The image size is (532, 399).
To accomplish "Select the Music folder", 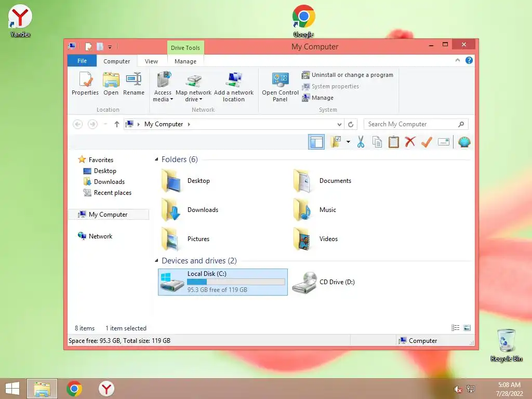I will click(314, 210).
